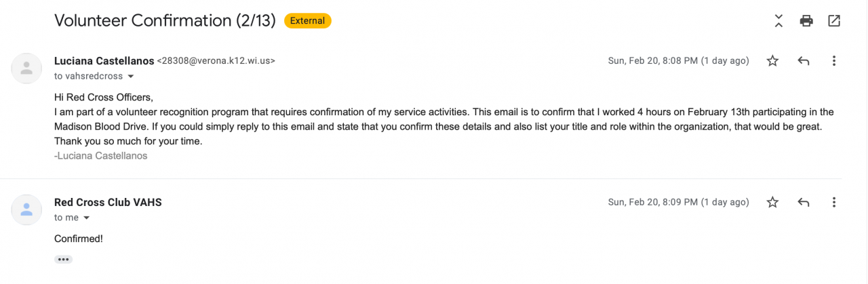Image resolution: width=868 pixels, height=284 pixels.
Task: Click the sender name Luciana Castellanos
Action: coord(104,61)
